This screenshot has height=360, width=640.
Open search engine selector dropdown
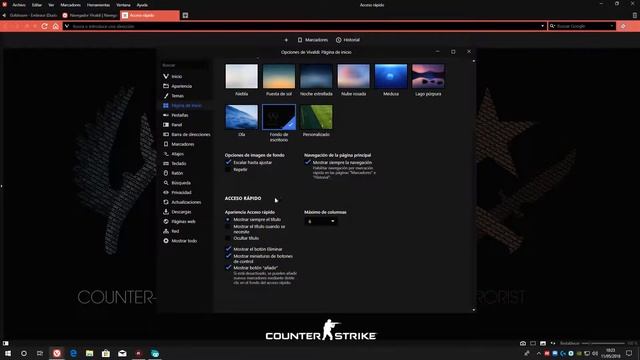pyautogui.click(x=552, y=26)
